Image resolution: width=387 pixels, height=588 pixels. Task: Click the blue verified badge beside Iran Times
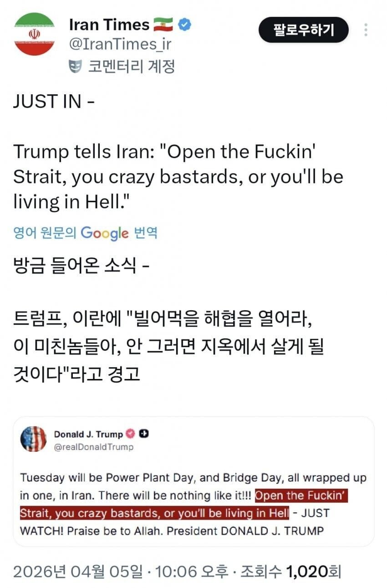184,25
